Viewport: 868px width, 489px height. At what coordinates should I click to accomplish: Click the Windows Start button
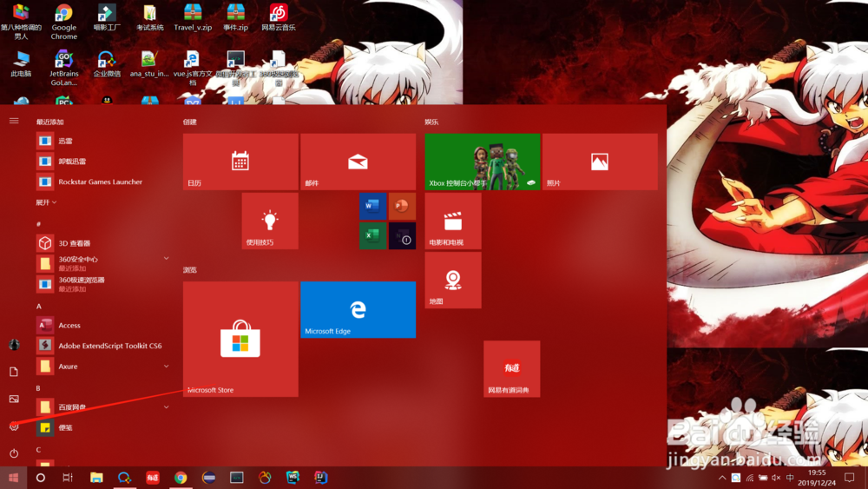pos(13,478)
